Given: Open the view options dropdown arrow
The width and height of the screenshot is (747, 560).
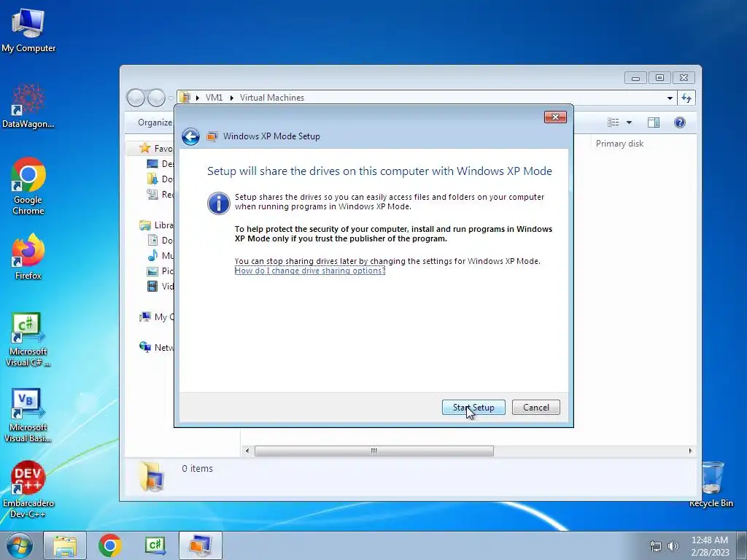Looking at the screenshot, I should 629,122.
